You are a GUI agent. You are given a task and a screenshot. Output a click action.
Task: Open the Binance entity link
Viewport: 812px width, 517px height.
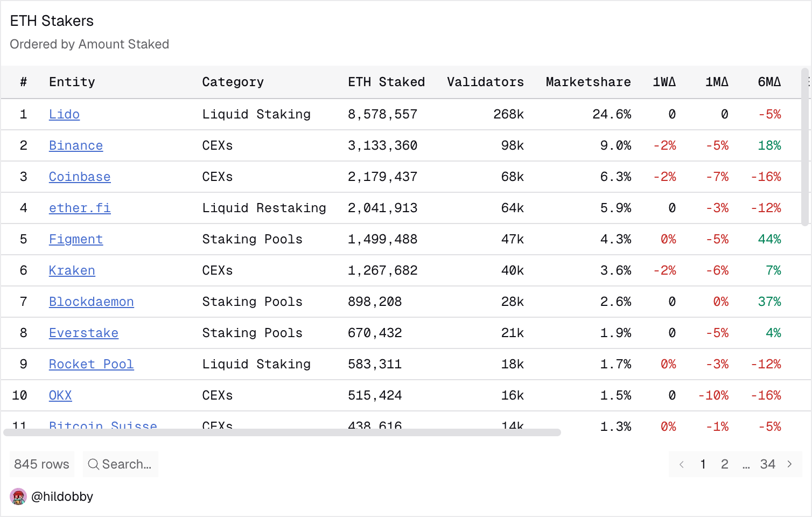[76, 145]
